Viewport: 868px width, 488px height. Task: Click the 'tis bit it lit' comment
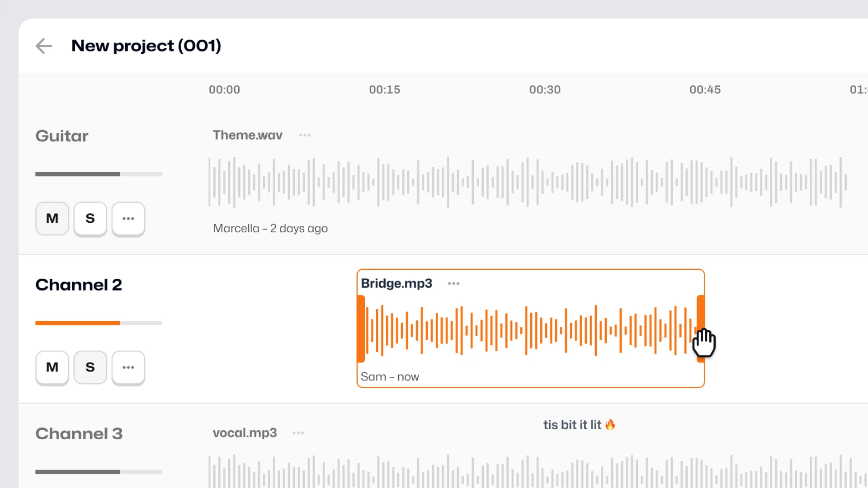tap(579, 425)
